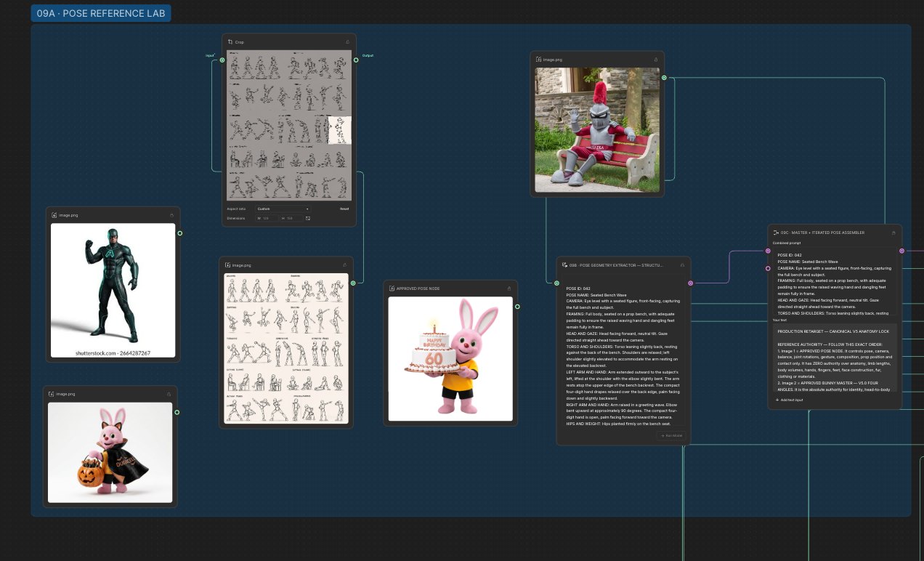Select the 09C Master + Iterated Pose Assembler title
The height and width of the screenshot is (561, 924).
point(823,233)
